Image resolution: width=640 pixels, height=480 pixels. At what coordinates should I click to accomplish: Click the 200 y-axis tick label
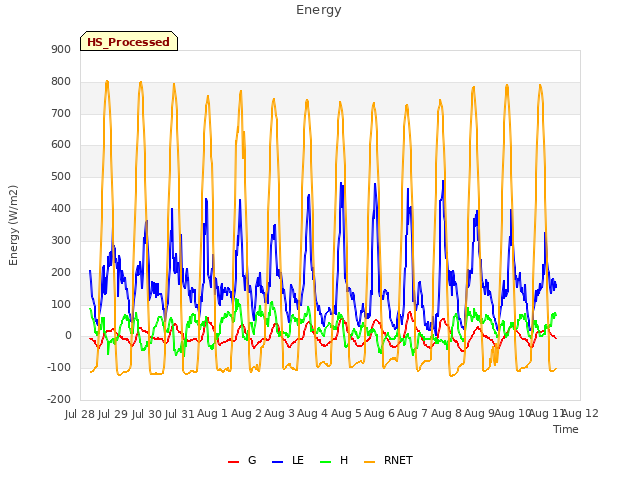coord(61,272)
